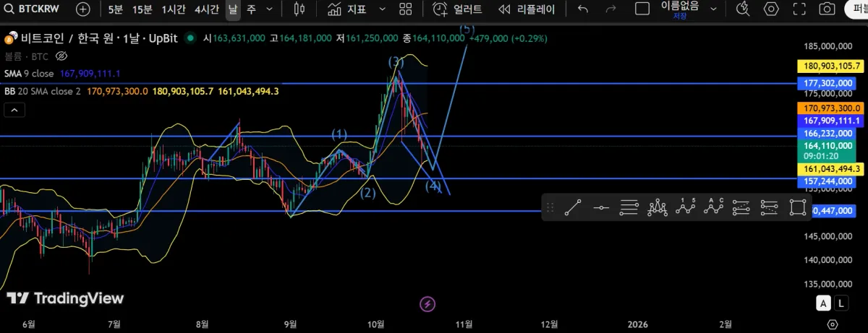Select the Elliott correction wave A-C tool
The width and height of the screenshot is (868, 333).
tap(713, 207)
